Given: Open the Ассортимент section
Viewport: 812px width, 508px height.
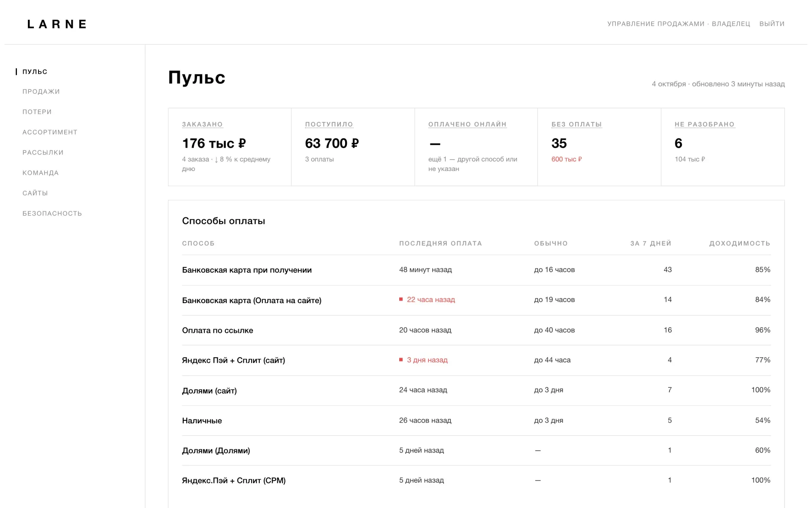Looking at the screenshot, I should point(50,132).
